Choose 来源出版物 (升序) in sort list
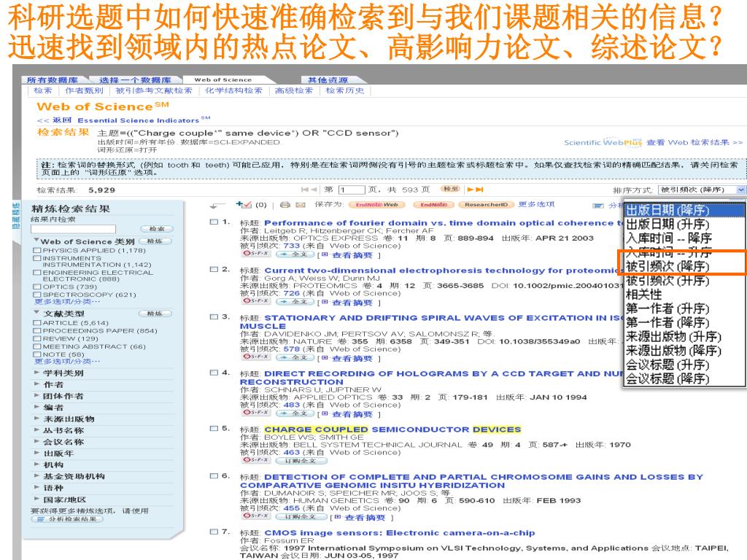 (x=684, y=337)
